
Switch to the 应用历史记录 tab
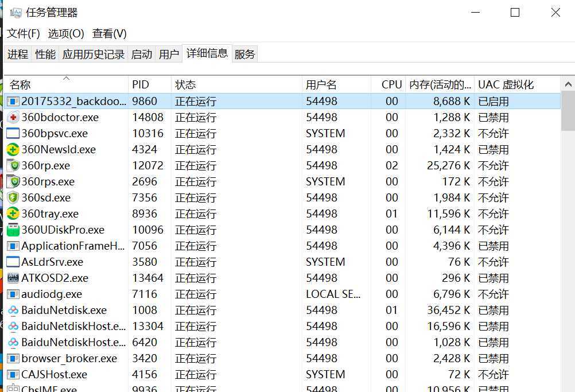pos(94,55)
